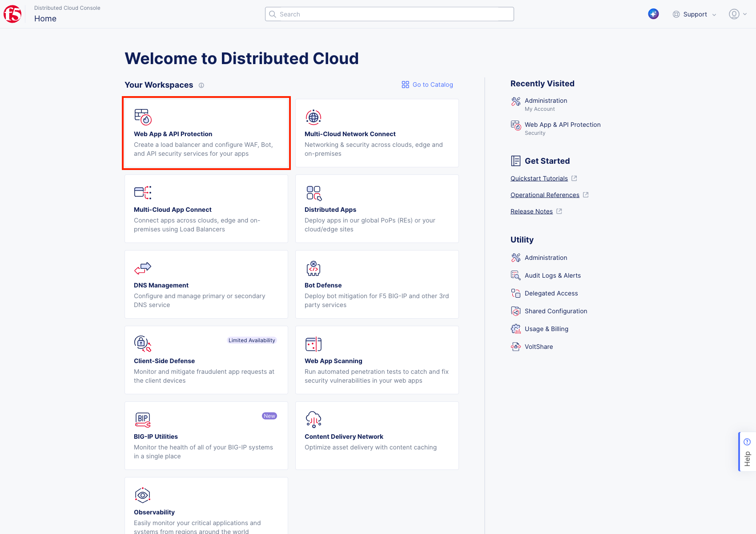Image resolution: width=756 pixels, height=534 pixels.
Task: Click the Home breadcrumb title
Action: coord(45,19)
